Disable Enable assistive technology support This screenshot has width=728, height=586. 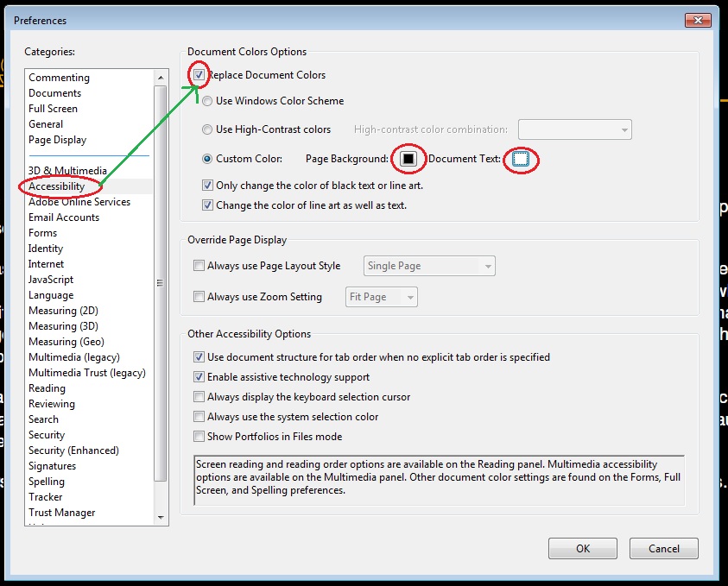tap(199, 377)
